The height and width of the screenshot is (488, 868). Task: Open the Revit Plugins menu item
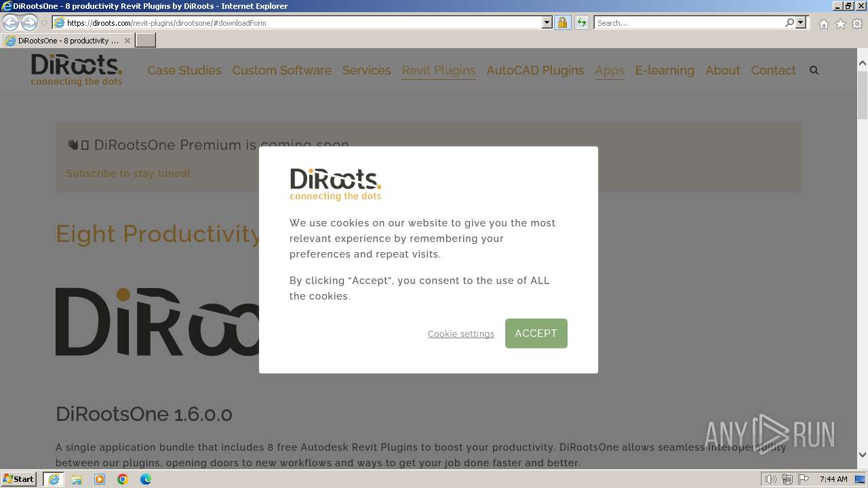coord(439,70)
